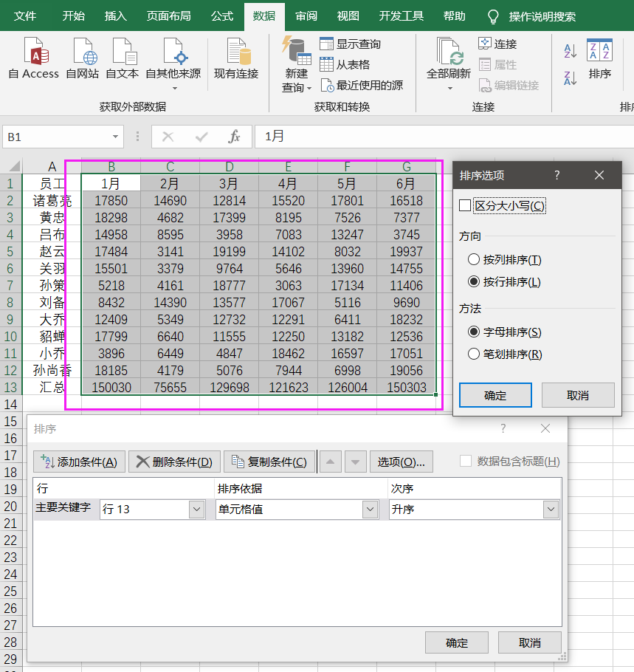Switch to the Insert tab
Screen dimensions: 634x672
point(116,16)
